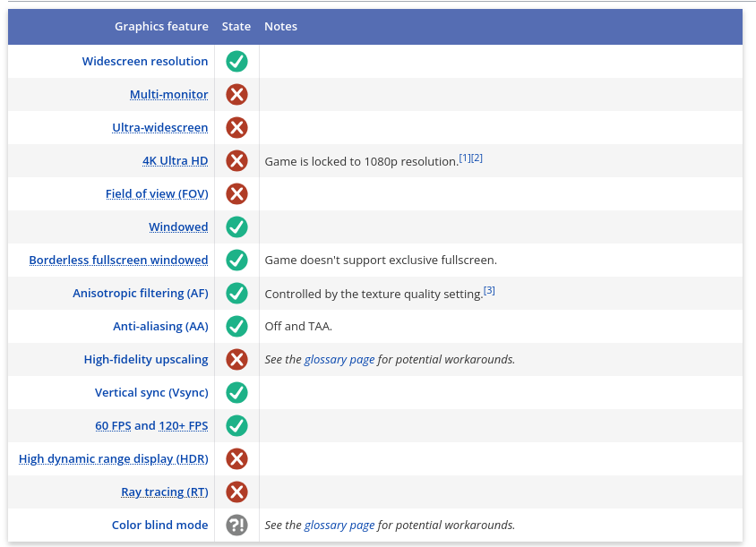This screenshot has width=756, height=547.
Task: Click 'Controlled by the texture quality setting.' note
Action: (374, 294)
